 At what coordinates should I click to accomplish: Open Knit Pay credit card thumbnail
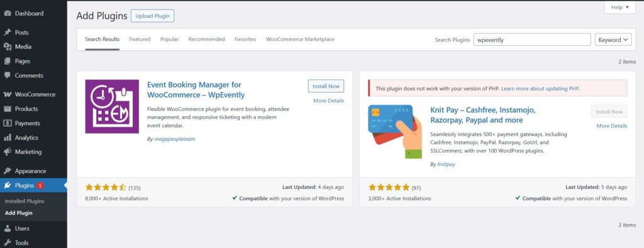pyautogui.click(x=395, y=132)
